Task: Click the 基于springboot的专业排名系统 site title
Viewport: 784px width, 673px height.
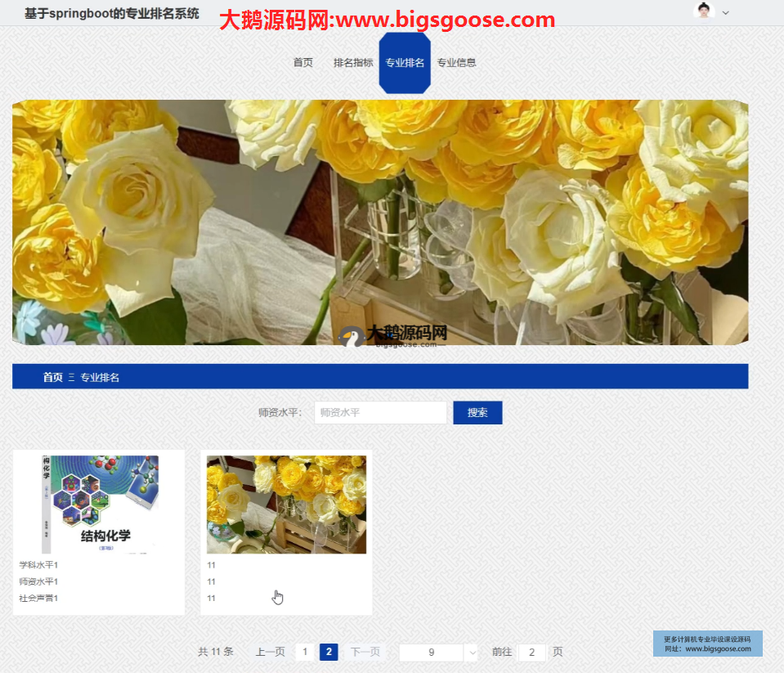Action: (x=112, y=14)
